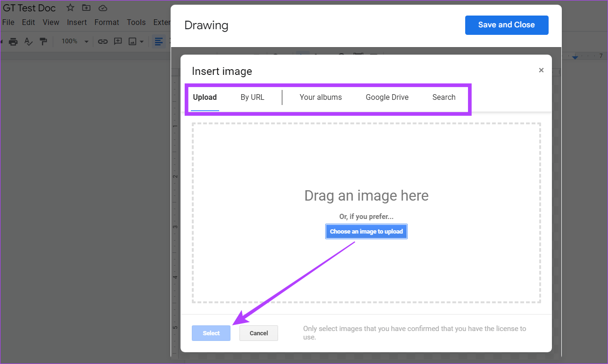
Task: Click the Insert image toolbar icon
Action: pos(132,41)
